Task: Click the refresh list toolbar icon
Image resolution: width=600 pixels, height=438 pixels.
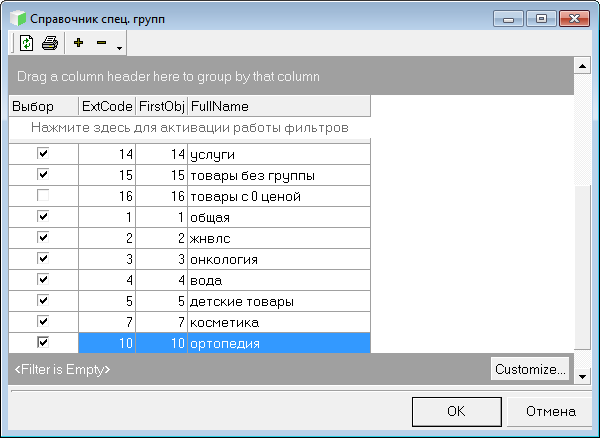Action: coord(27,43)
